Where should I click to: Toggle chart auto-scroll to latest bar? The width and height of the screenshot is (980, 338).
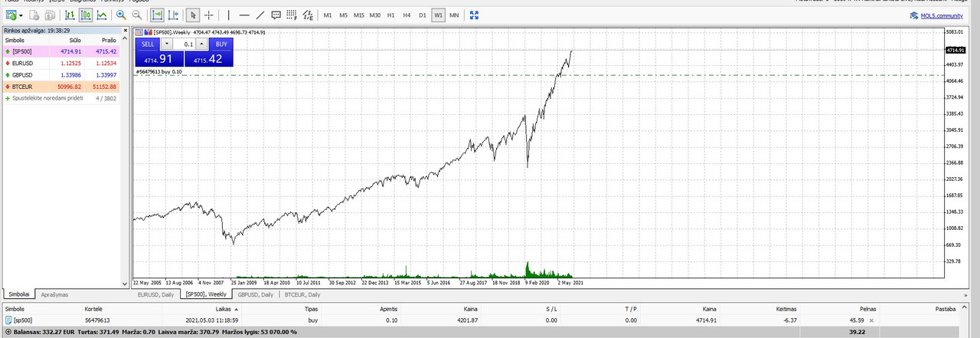[x=157, y=15]
